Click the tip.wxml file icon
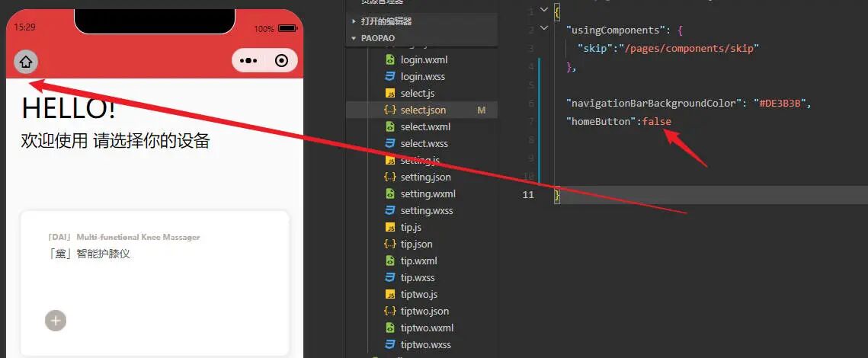Viewport: 868px width, 358px height. pos(389,261)
